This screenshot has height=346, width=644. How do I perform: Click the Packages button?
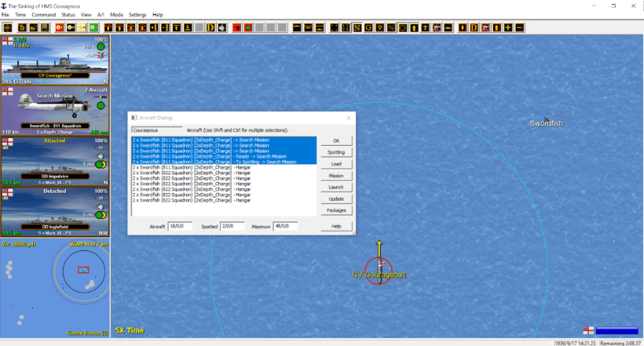coord(336,210)
